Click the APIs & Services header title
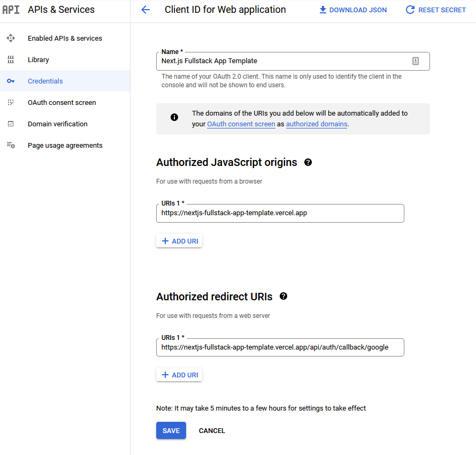Screen dimensions: 476x455 [62, 10]
